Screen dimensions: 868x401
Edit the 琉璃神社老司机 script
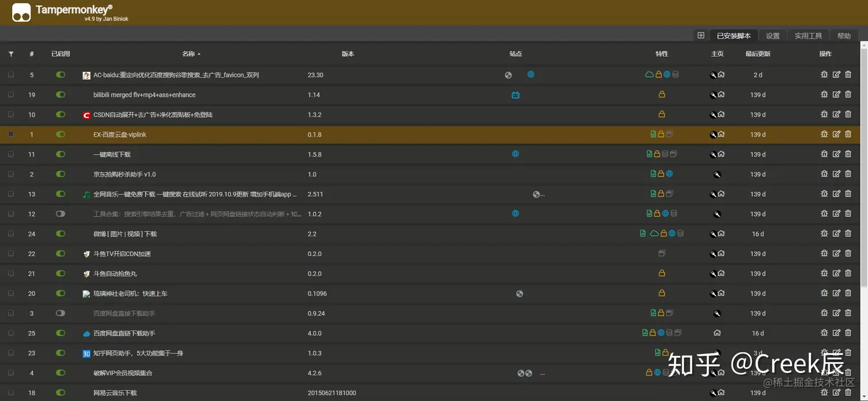click(836, 293)
